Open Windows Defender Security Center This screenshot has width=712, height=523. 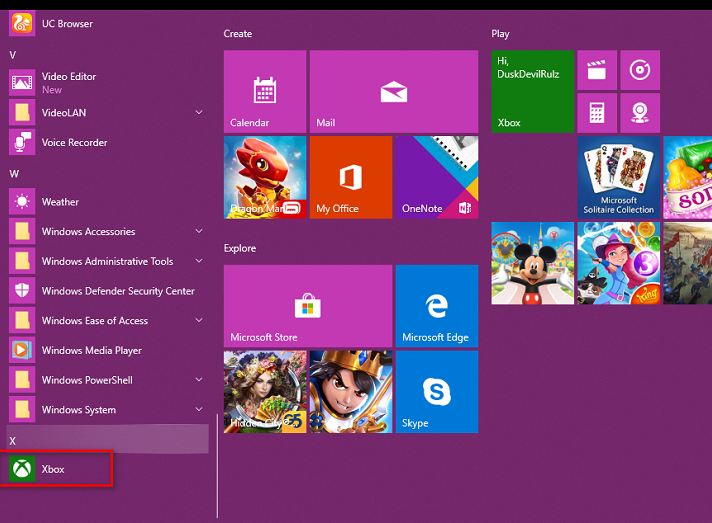pos(107,291)
